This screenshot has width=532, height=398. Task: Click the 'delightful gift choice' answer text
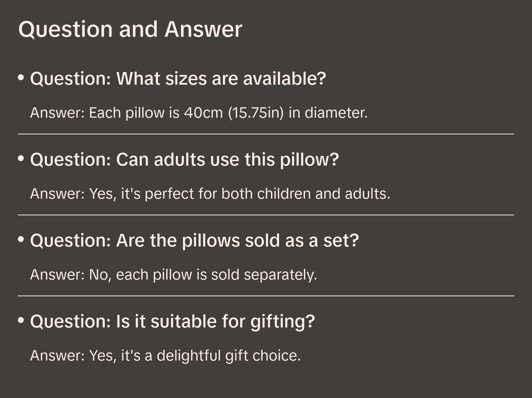pyautogui.click(x=165, y=356)
